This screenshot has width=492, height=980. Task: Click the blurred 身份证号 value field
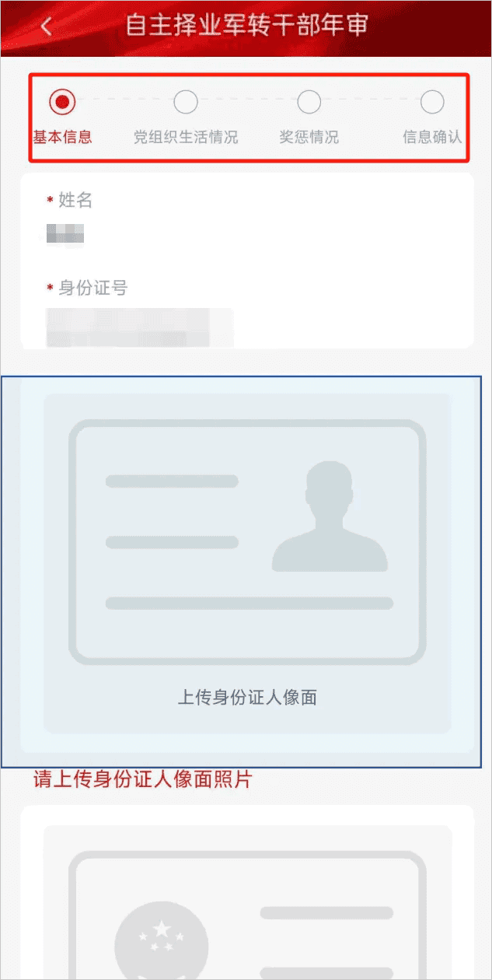[140, 327]
